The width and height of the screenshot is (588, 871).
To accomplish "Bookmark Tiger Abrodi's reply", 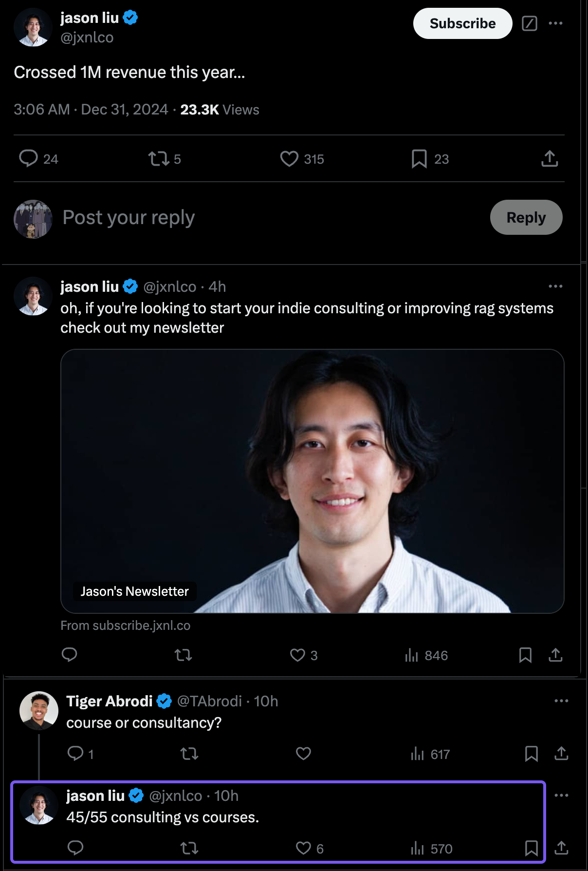I will [532, 754].
